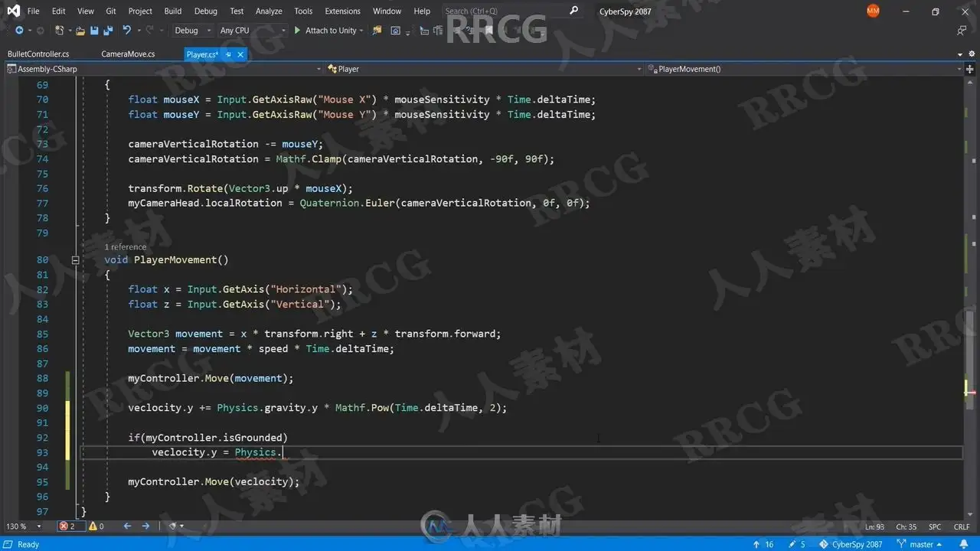Open the CyberSpy 2087 repository selector

[851, 544]
